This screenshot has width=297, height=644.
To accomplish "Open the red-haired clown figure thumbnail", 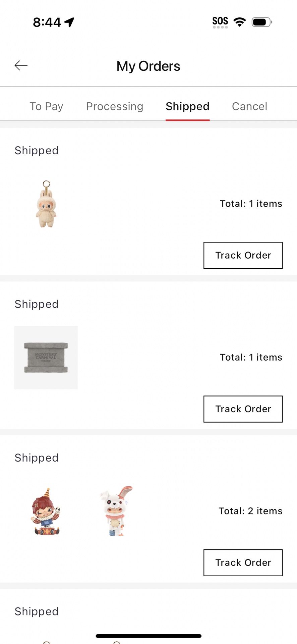I will tap(46, 511).
